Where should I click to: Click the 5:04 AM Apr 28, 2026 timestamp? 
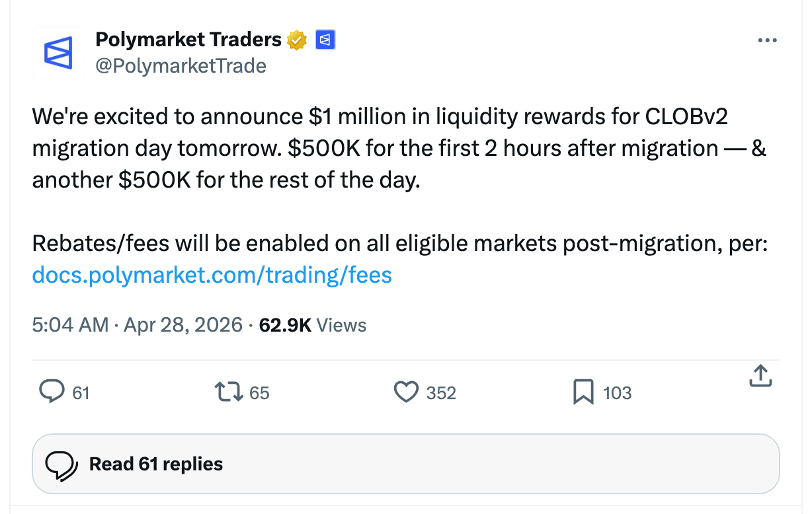(x=137, y=325)
